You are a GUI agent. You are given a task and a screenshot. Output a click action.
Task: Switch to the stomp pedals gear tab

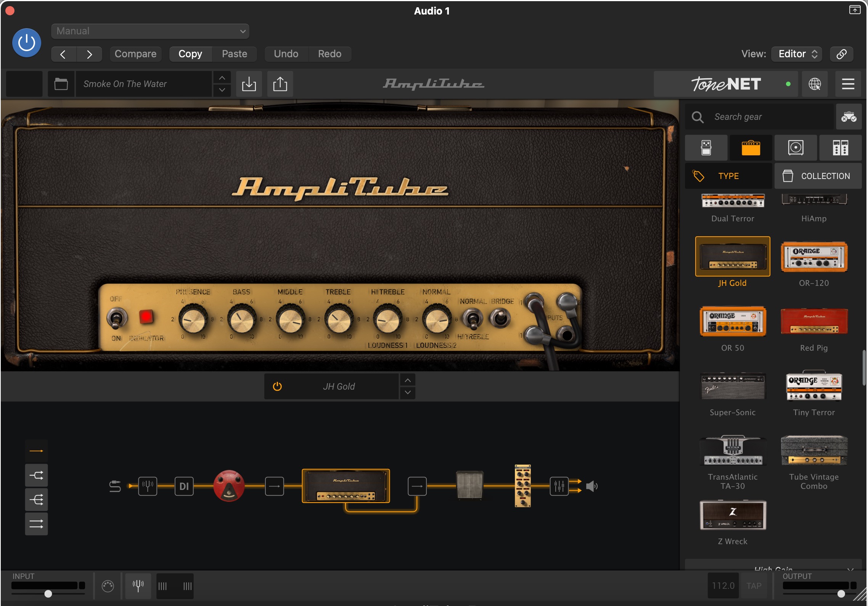pyautogui.click(x=706, y=148)
